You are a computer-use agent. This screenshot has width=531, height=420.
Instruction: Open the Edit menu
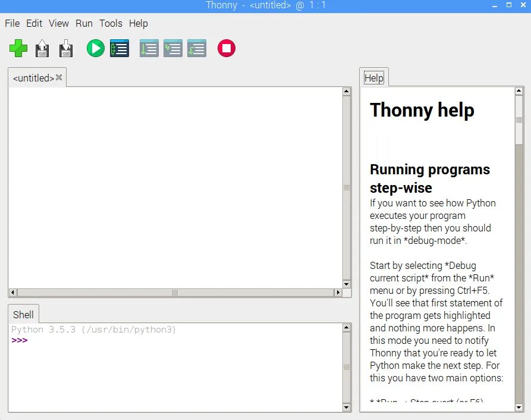(34, 23)
